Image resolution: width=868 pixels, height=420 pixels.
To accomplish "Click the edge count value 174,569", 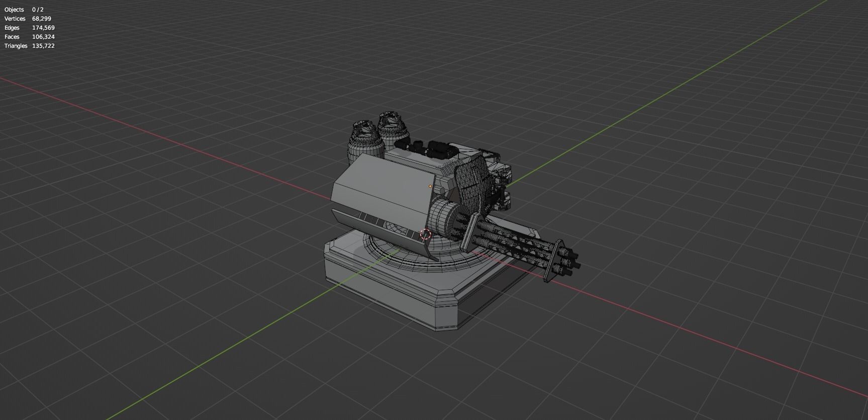I will 43,28.
